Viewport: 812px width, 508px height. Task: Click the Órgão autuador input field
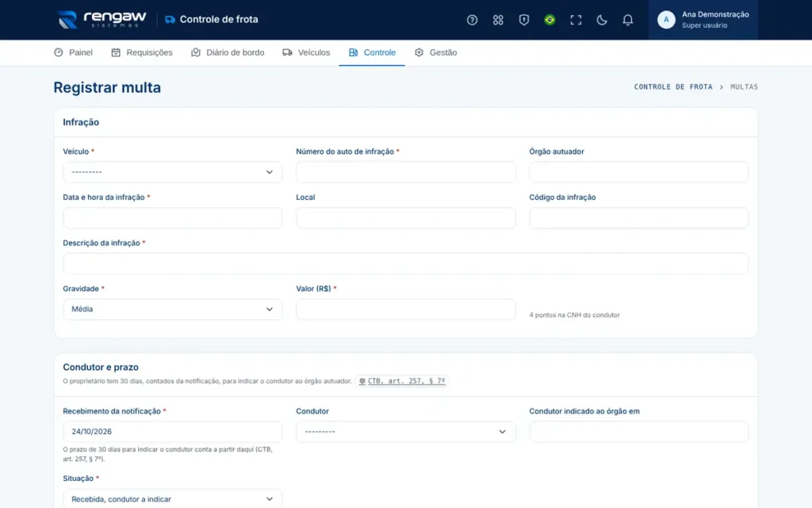(x=638, y=172)
